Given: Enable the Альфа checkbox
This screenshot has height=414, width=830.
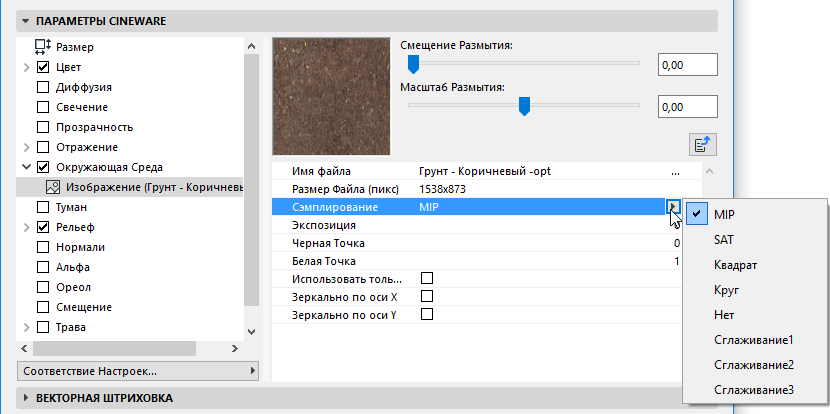Looking at the screenshot, I should pyautogui.click(x=43, y=267).
